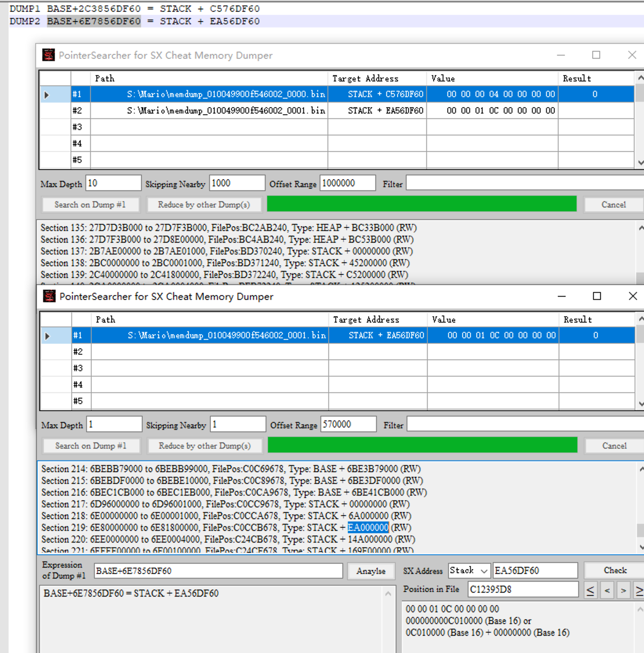Screen dimensions: 644x653
Task: Focus Offset Range field showing 1000000
Action: pos(347,183)
